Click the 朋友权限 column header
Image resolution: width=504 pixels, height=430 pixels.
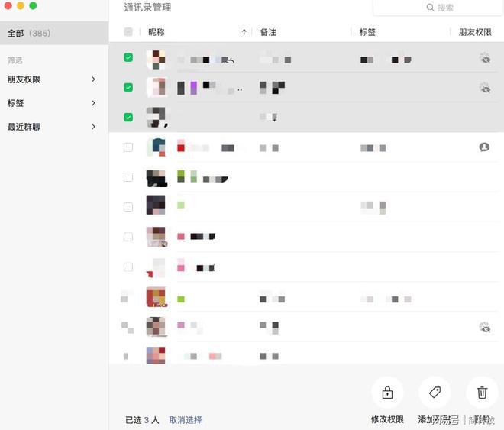pos(475,32)
